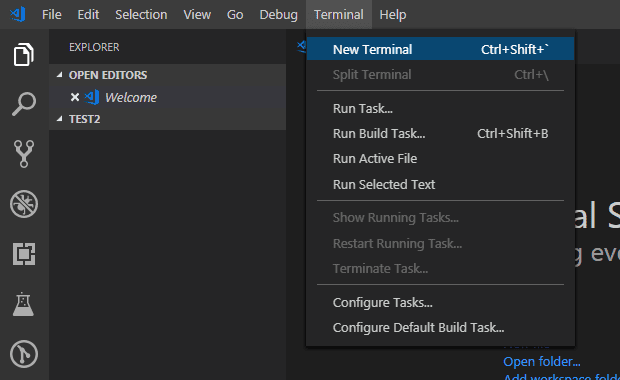Click the VS Code logo in title bar
This screenshot has width=620, height=380.
click(x=18, y=15)
